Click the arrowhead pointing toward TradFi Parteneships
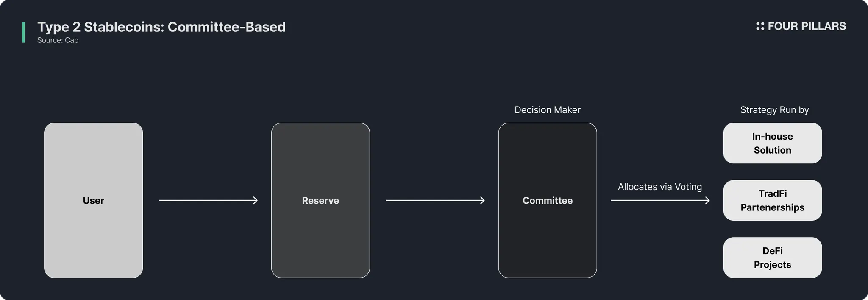This screenshot has width=868, height=300. pos(707,200)
